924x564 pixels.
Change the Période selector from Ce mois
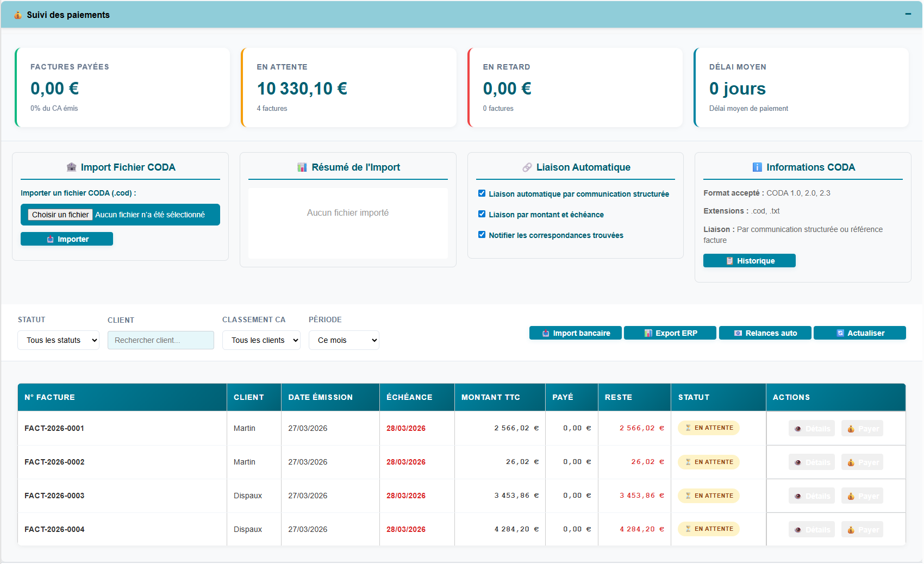(x=344, y=340)
